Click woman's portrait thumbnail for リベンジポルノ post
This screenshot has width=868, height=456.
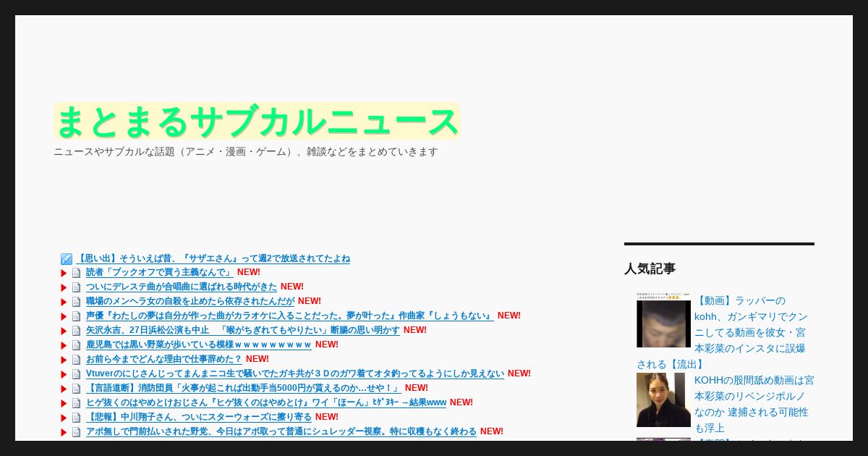(663, 400)
